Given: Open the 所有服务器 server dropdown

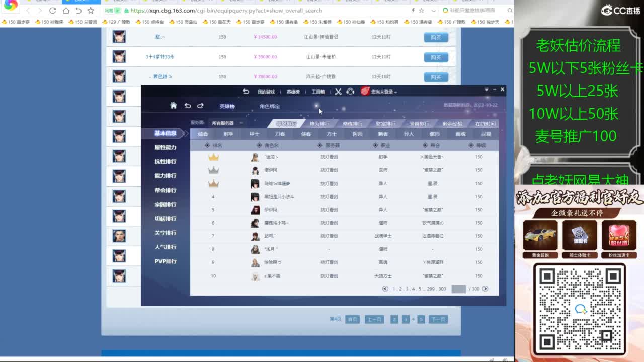Looking at the screenshot, I should click(226, 123).
